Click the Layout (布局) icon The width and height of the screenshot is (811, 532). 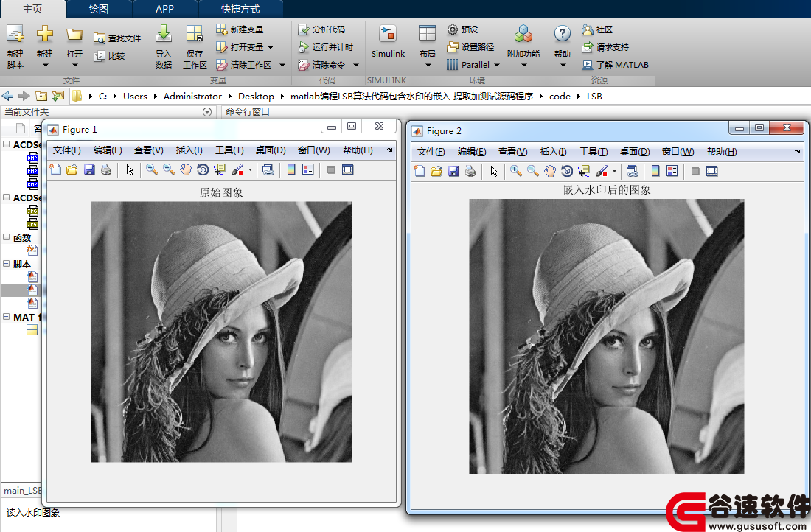pyautogui.click(x=427, y=34)
